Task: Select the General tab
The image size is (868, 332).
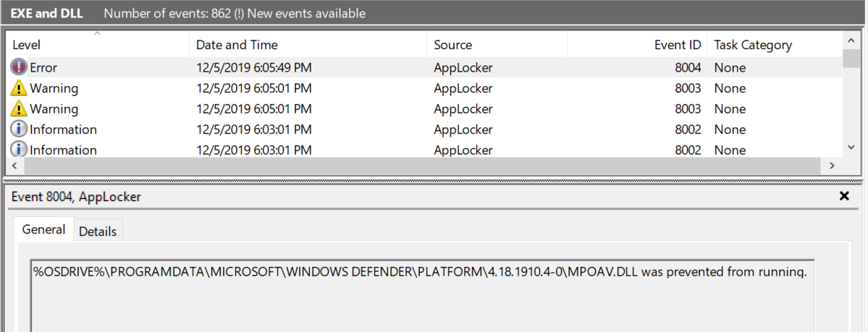Action: 43,230
